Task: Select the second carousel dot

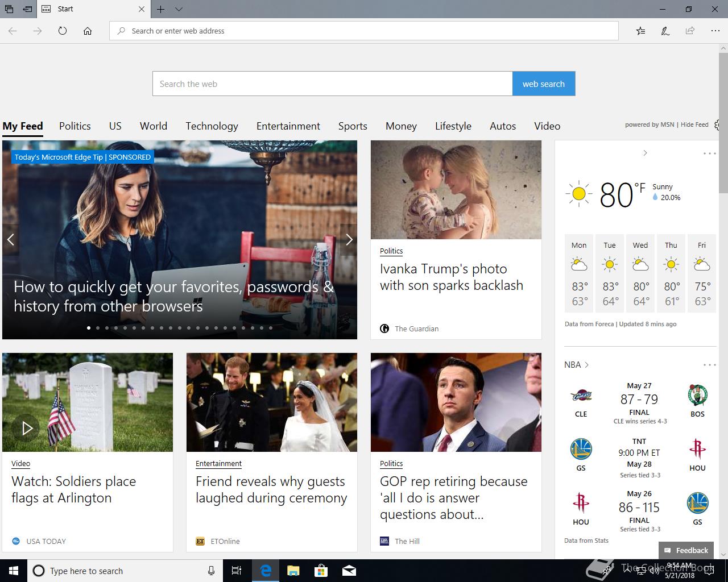Action: (x=98, y=328)
